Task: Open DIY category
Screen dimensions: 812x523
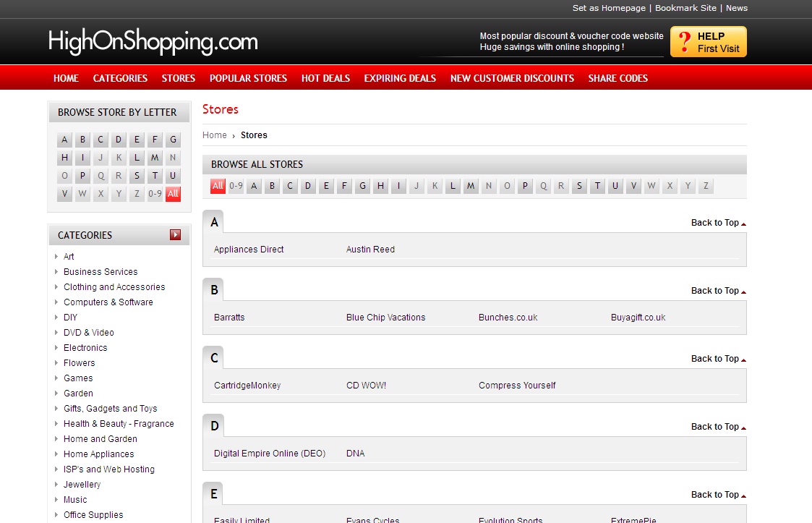Action: click(x=70, y=318)
